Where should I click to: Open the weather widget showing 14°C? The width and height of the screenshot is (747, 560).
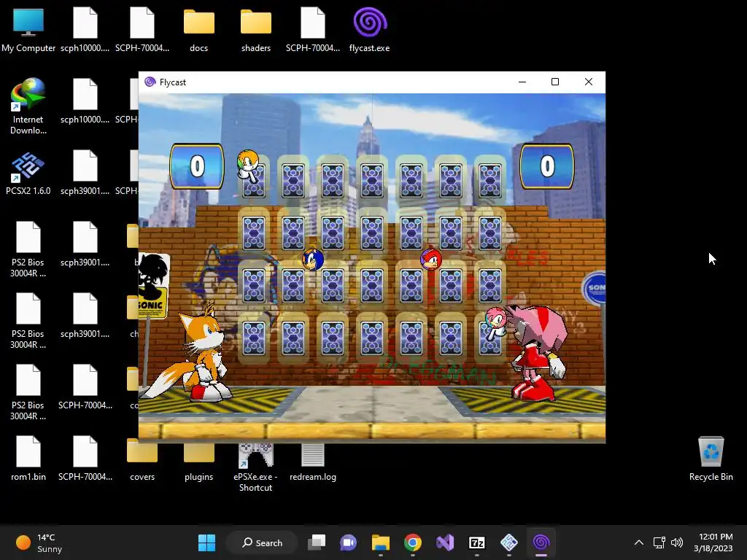point(39,542)
